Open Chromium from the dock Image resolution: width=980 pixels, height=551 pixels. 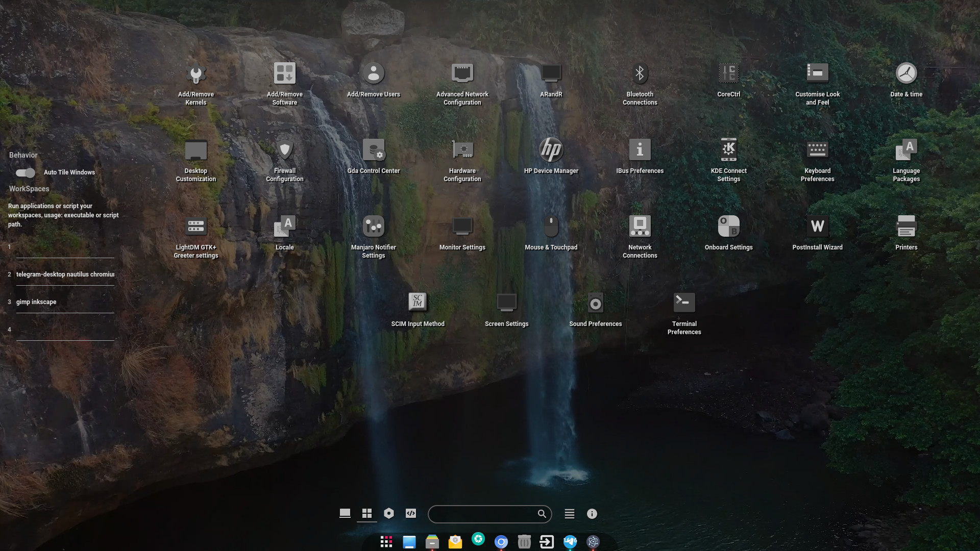pyautogui.click(x=501, y=542)
